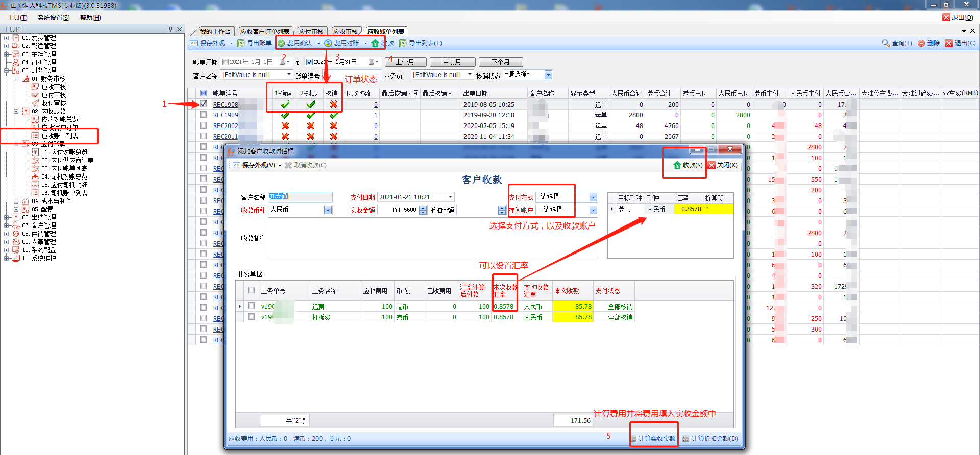Toggle the start date checkbox in 账单周期
980x455 pixels.
(x=225, y=62)
